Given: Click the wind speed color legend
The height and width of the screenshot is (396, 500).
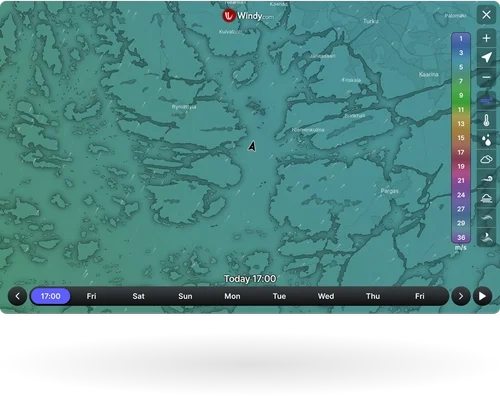Looking at the screenshot, I should [x=461, y=138].
